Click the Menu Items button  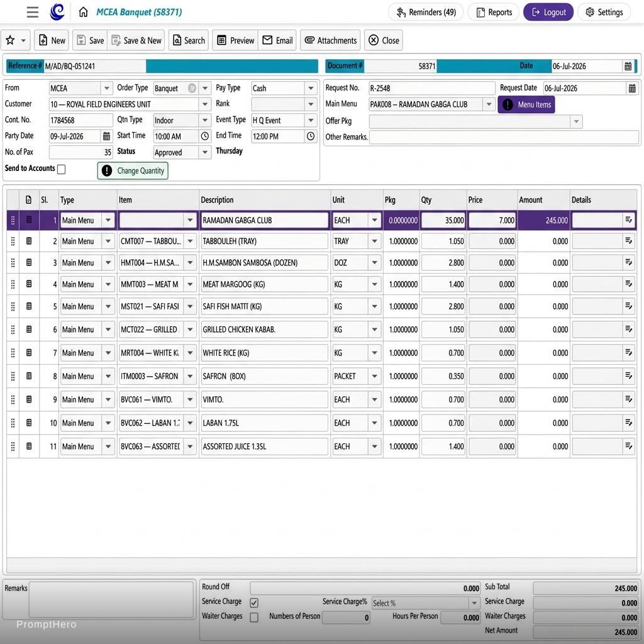(526, 105)
